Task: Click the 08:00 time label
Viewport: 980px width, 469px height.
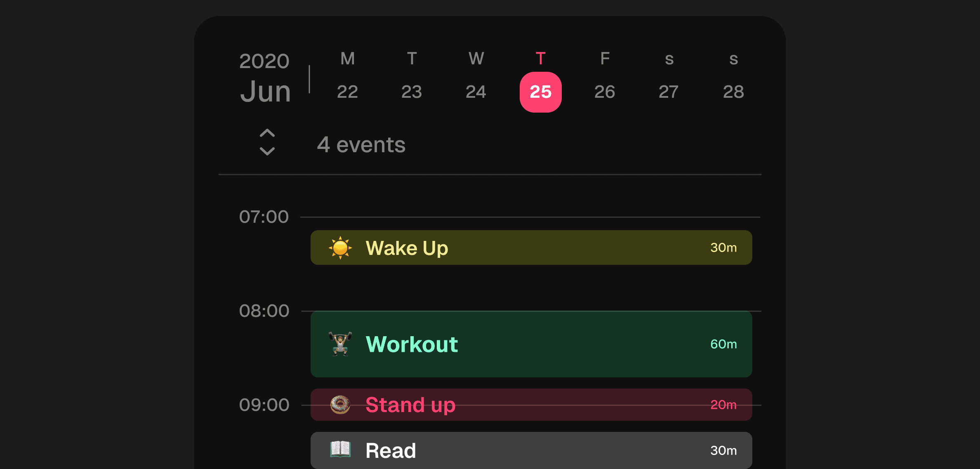Action: [264, 311]
